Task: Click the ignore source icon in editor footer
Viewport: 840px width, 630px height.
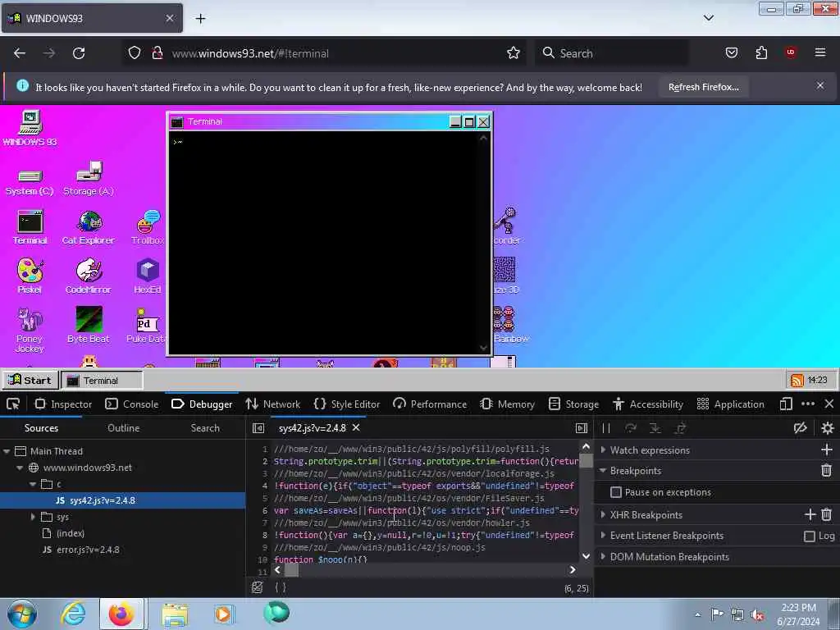Action: click(257, 587)
